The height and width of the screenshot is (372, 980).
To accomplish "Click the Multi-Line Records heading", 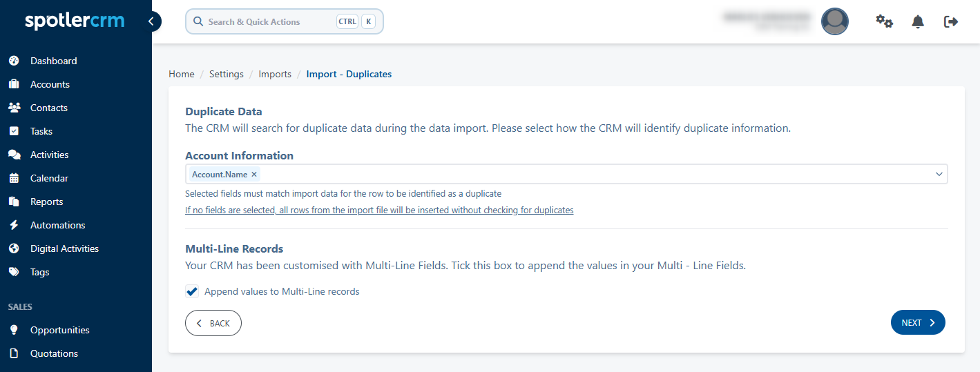I will coord(234,248).
